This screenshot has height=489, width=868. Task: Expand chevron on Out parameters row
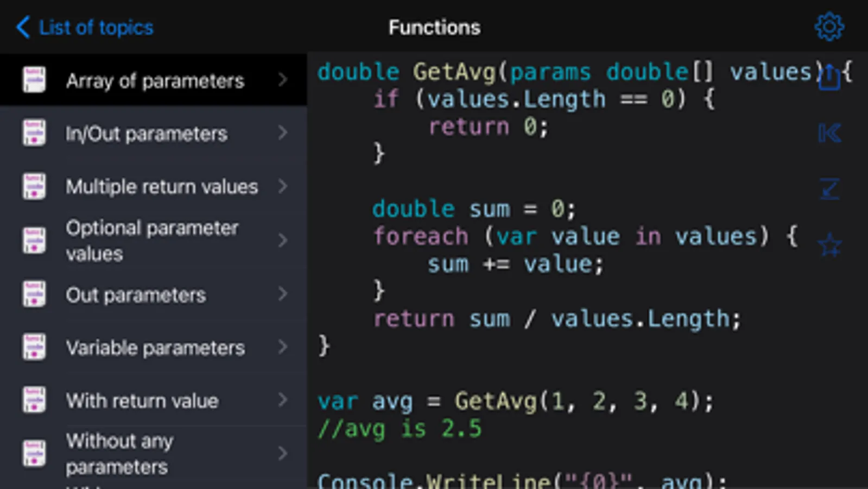tap(282, 294)
